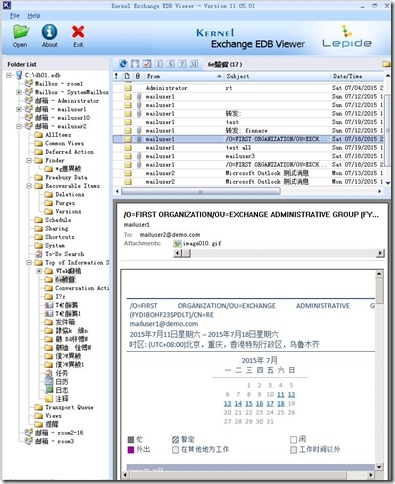Open the message with subject 'test all'
The width and height of the screenshot is (395, 484).
click(248, 148)
